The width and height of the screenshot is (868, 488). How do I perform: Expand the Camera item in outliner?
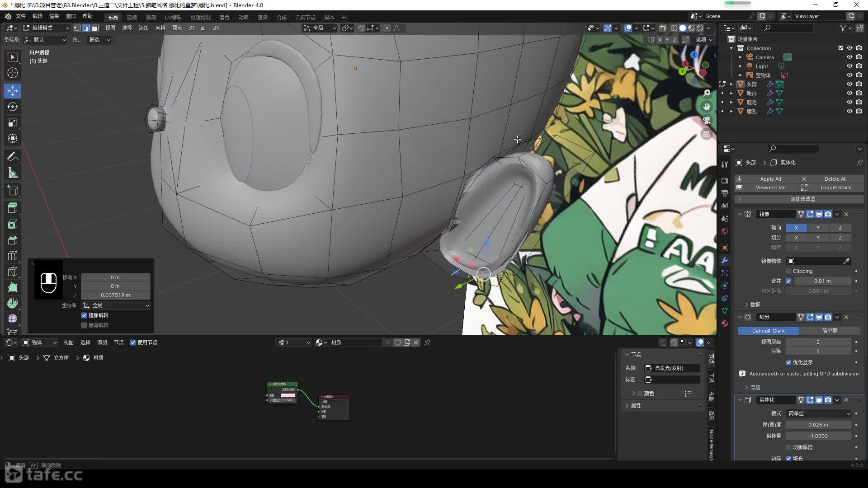pyautogui.click(x=740, y=57)
